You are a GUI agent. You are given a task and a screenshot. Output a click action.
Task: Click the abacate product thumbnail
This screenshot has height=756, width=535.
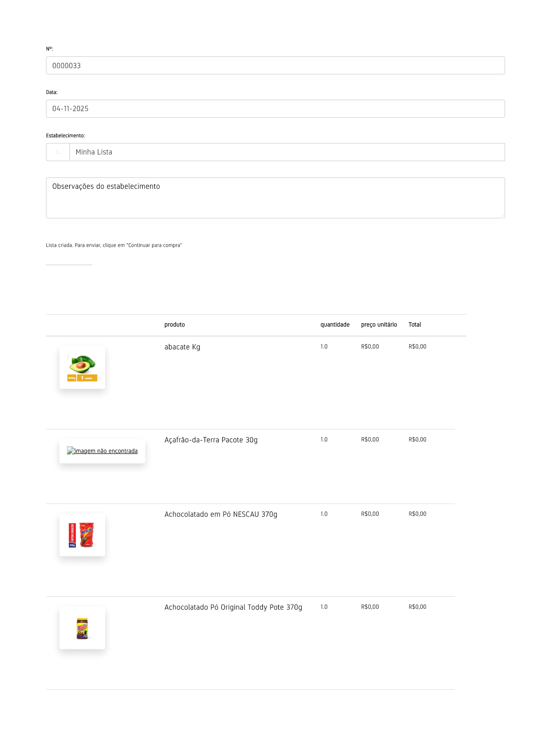[82, 367]
